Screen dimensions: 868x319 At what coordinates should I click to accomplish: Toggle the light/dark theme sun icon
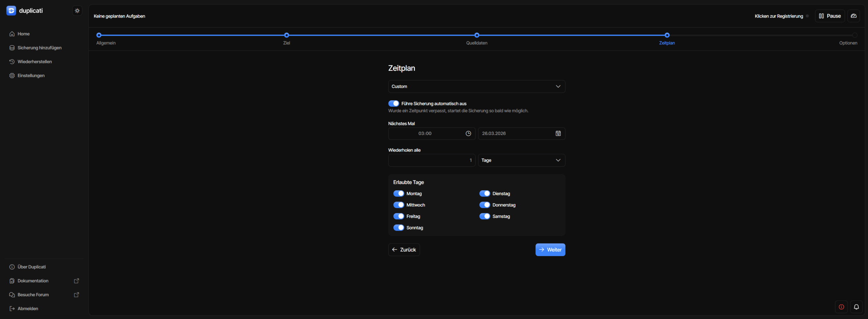[x=77, y=11]
